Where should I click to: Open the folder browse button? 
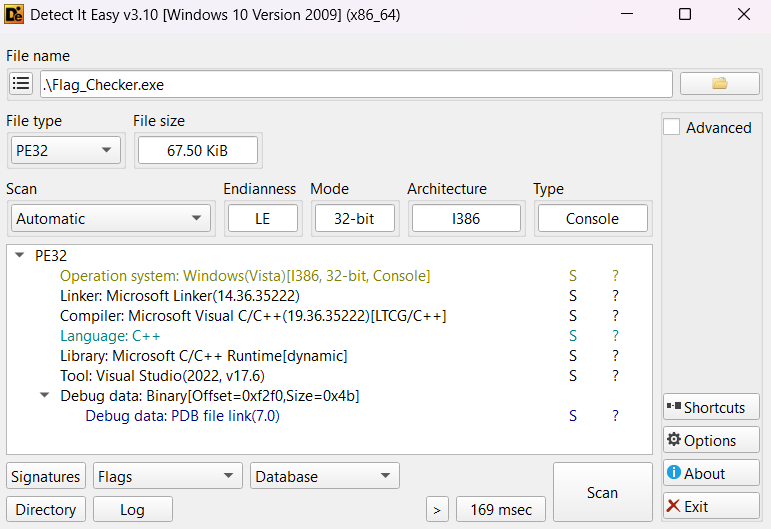719,84
